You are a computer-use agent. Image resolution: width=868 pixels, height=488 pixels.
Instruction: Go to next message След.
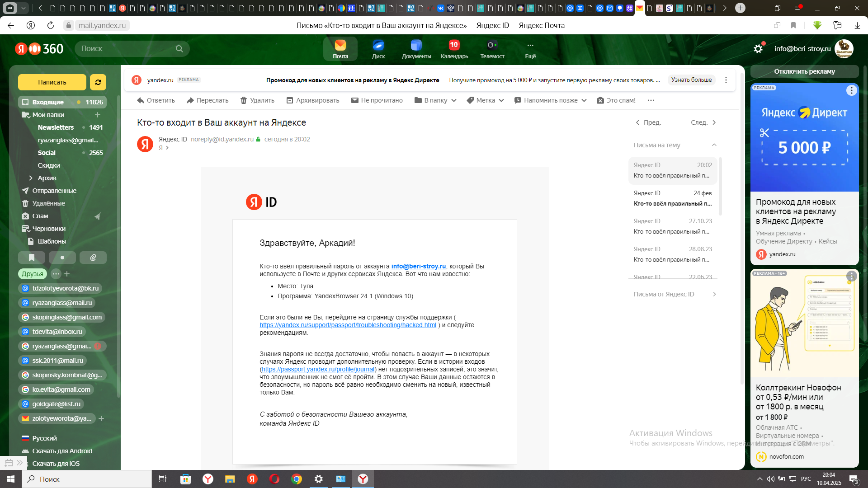click(703, 122)
